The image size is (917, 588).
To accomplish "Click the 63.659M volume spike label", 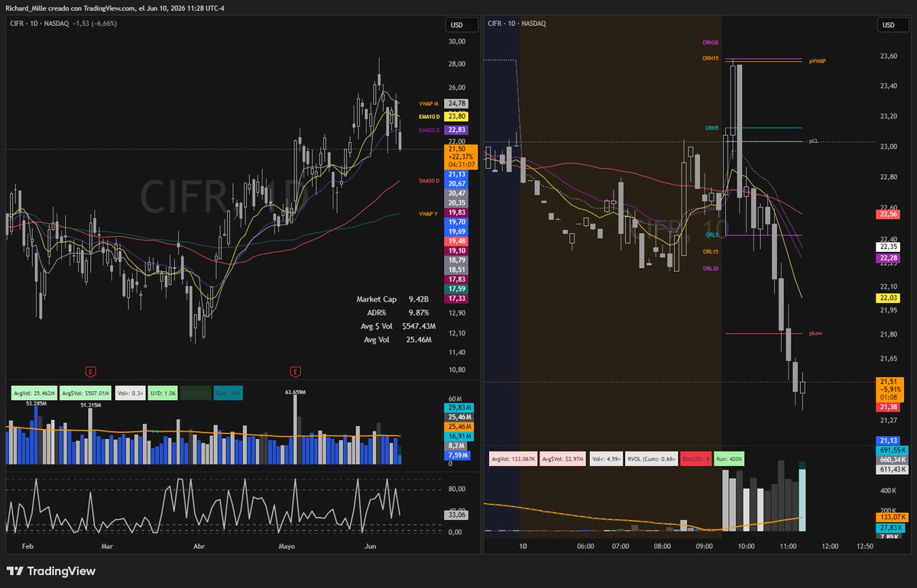I will click(x=295, y=392).
